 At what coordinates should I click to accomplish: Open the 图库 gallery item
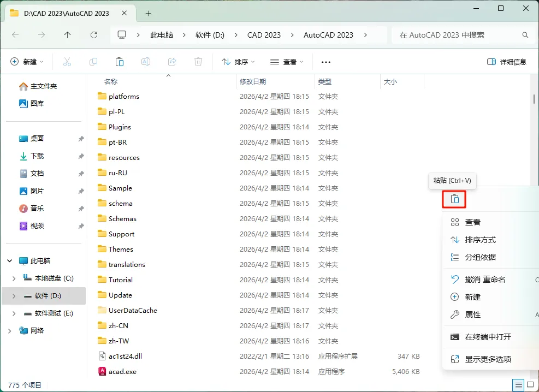point(31,103)
